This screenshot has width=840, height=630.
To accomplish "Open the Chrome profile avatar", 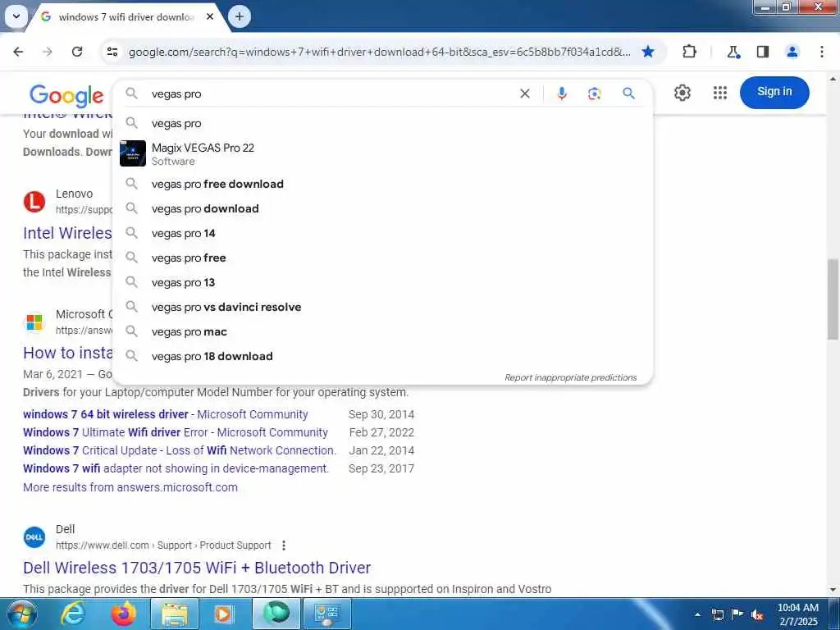I will point(792,52).
